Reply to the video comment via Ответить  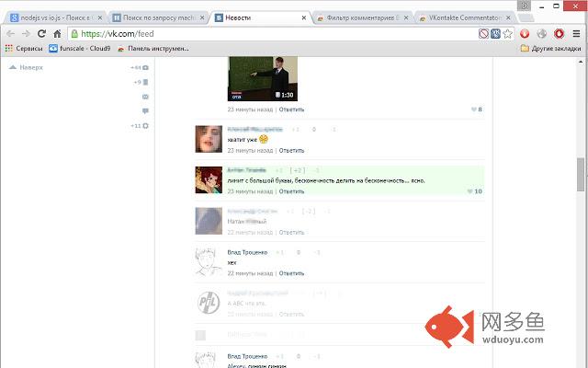291,109
